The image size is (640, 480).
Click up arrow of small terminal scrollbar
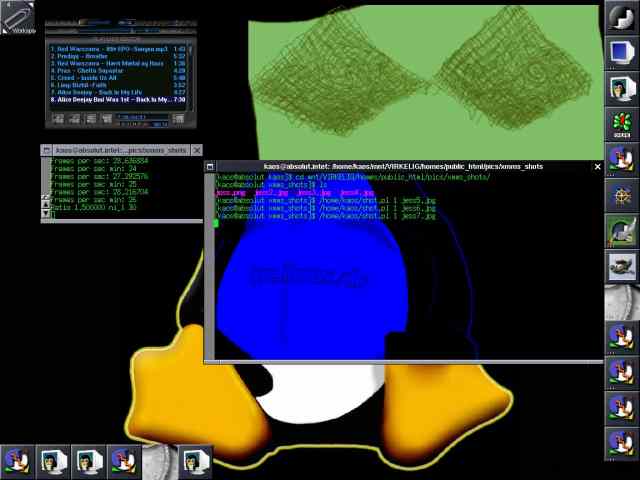(x=45, y=204)
